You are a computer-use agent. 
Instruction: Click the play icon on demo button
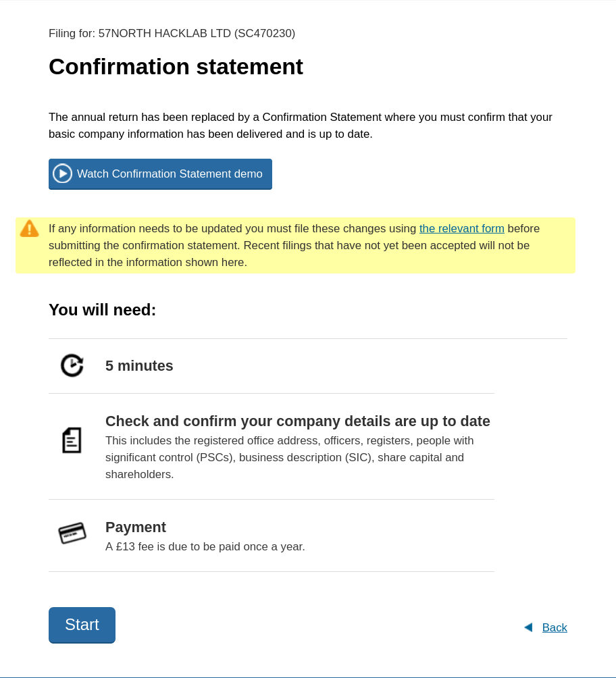pyautogui.click(x=62, y=174)
